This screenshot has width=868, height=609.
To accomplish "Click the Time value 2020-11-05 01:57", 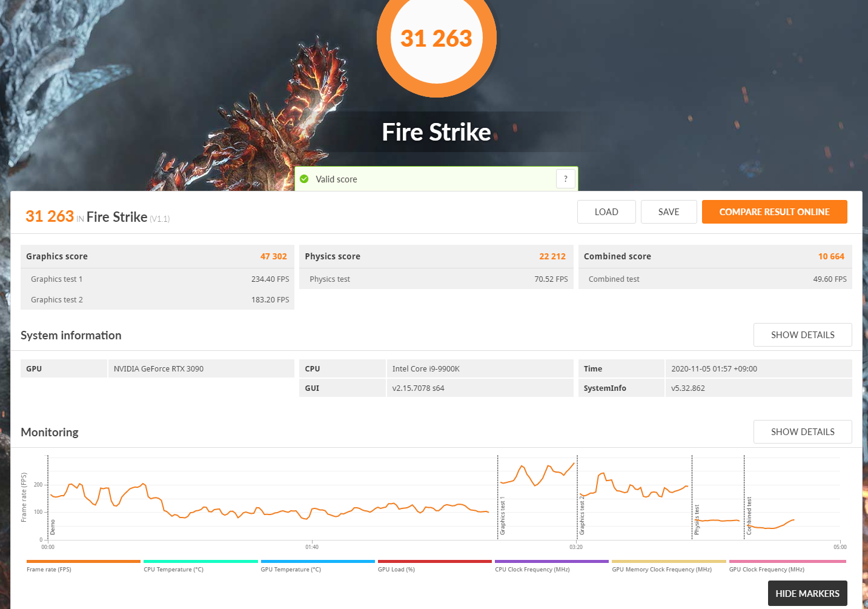I will [x=714, y=368].
